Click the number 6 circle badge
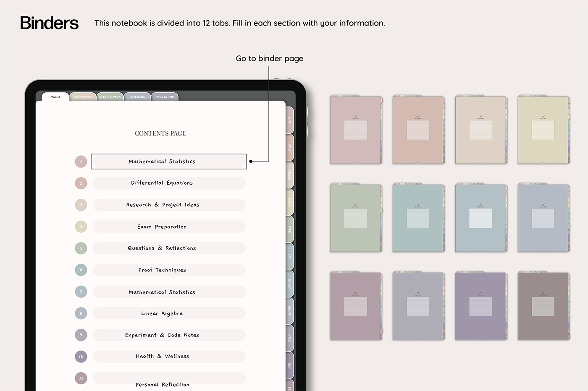This screenshot has height=391, width=588. 81,270
